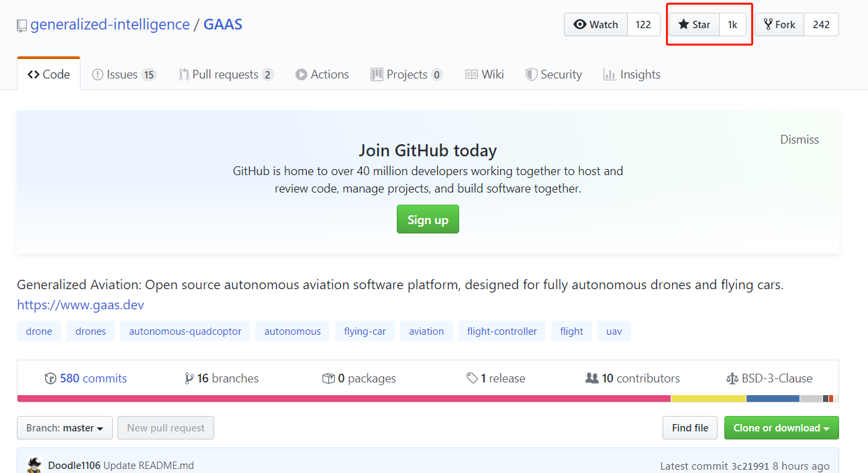
Task: Select the drones topic tag
Action: tap(91, 331)
